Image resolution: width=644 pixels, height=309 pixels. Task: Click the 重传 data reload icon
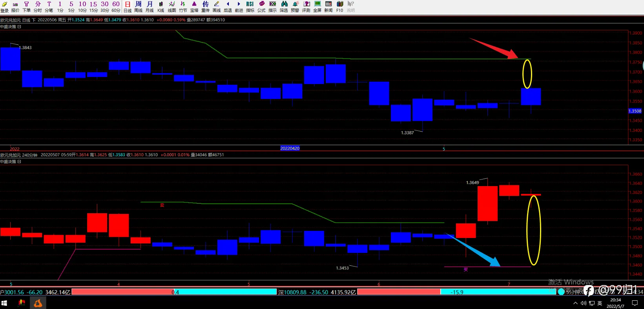tap(205, 7)
